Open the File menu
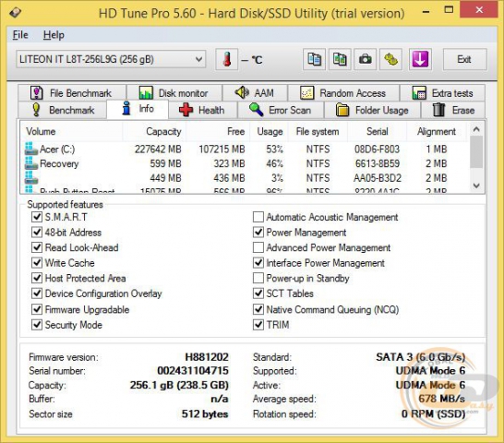This screenshot has width=504, height=443. pos(20,35)
